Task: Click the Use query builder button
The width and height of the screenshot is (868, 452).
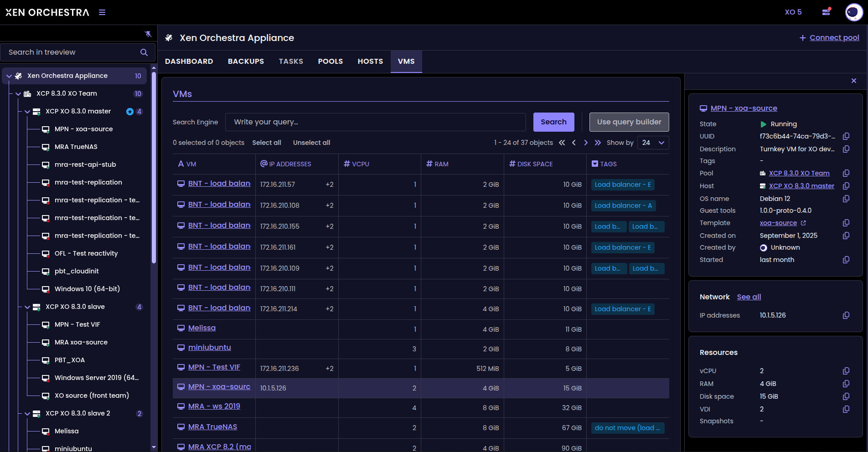Action: 629,122
